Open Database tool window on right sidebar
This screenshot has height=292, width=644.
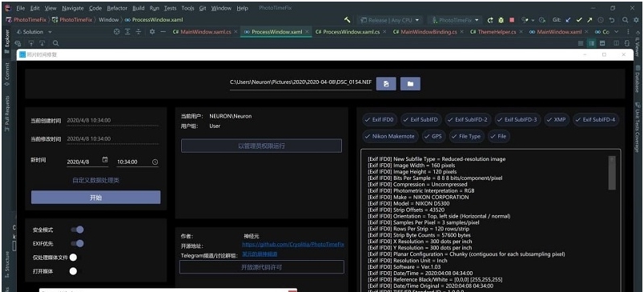(638, 78)
